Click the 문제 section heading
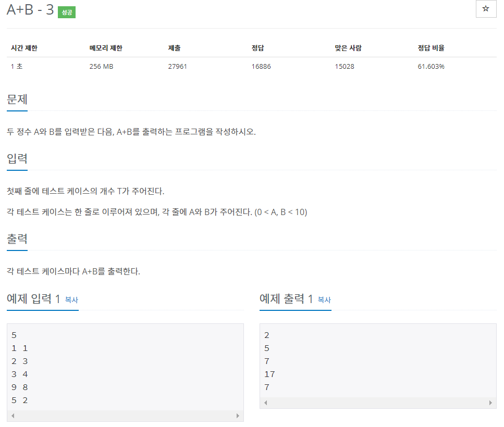 tap(17, 99)
